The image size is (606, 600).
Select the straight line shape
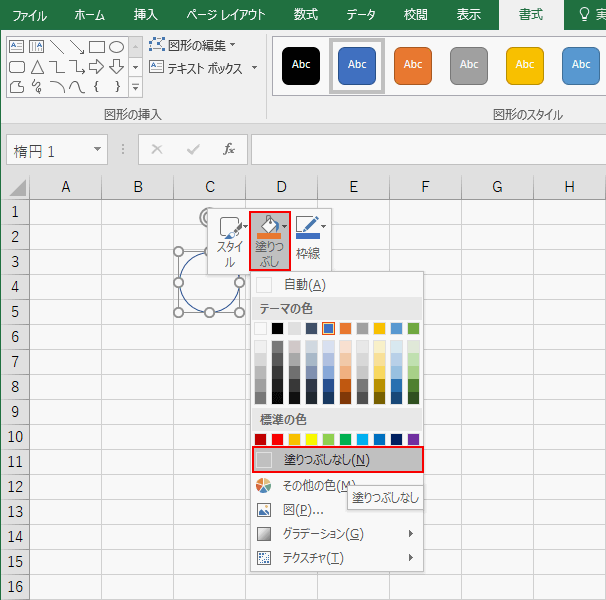tap(57, 46)
